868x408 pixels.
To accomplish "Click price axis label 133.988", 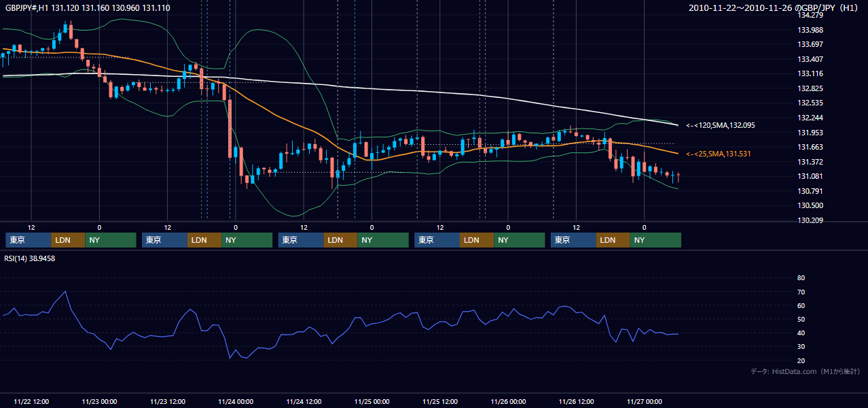I will click(810, 30).
